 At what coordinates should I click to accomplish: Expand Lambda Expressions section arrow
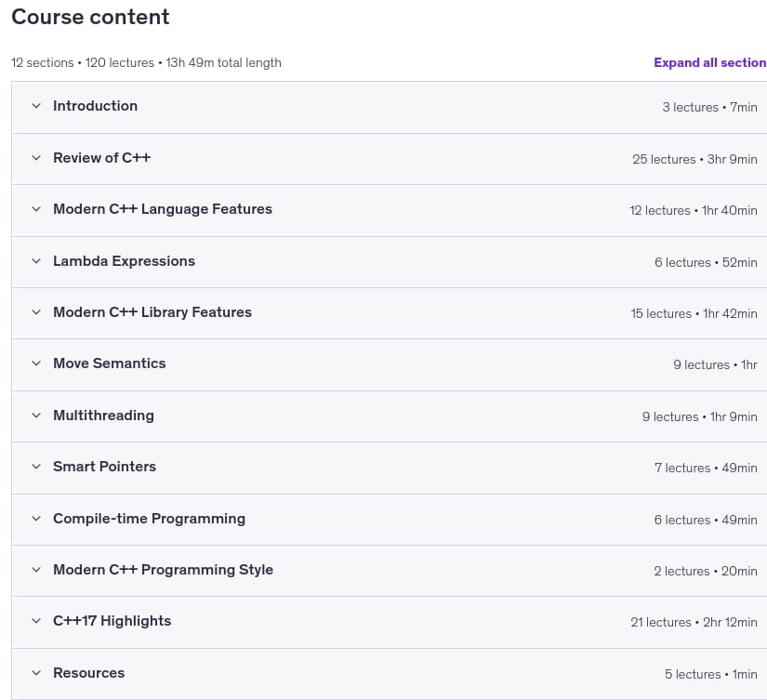[36, 260]
